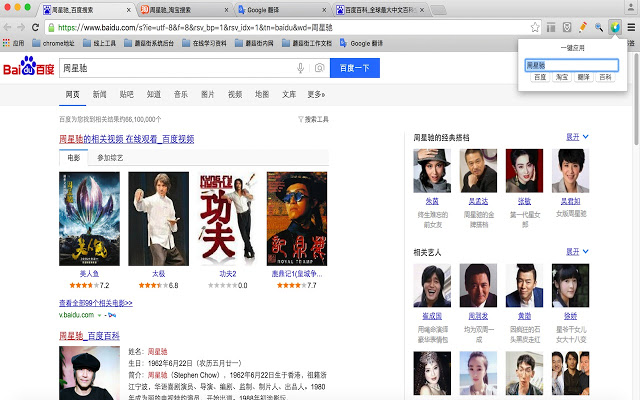This screenshot has height=400, width=640.
Task: Click the 百度 button in extension popup
Action: click(x=540, y=77)
